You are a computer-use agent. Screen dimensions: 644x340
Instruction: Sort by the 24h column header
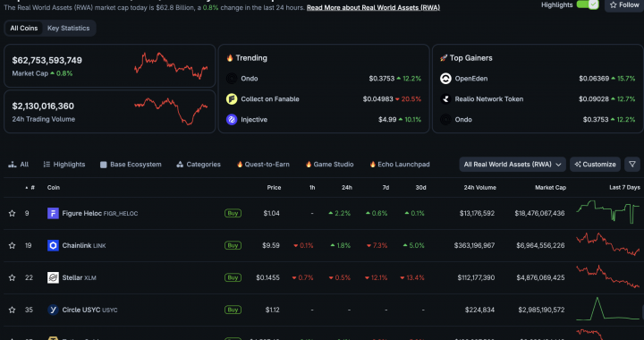[347, 187]
